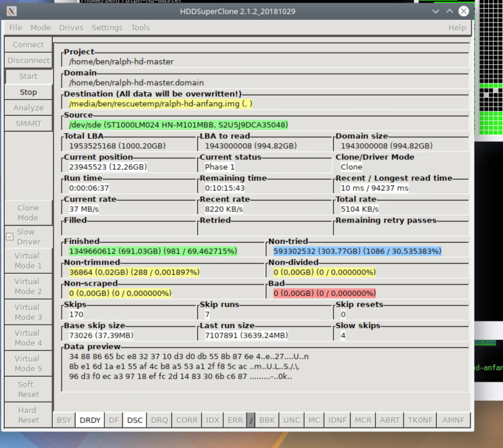
Task: Click the Remaining time value 0:10:15:43
Action: coord(224,188)
